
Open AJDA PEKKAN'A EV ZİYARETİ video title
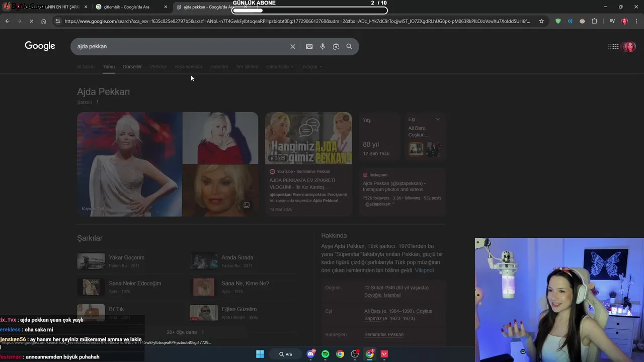302,184
